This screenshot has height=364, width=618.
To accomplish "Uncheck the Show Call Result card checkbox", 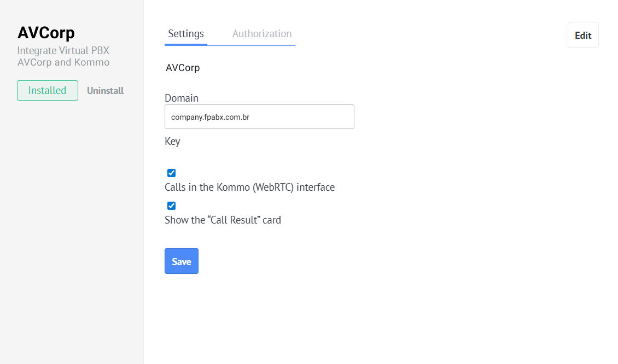I will [x=171, y=206].
